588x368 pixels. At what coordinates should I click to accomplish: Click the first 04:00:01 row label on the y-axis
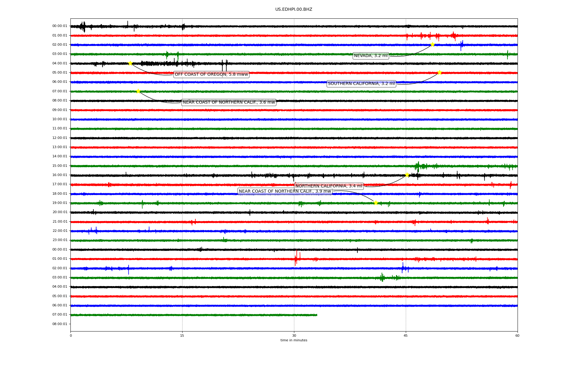60,63
